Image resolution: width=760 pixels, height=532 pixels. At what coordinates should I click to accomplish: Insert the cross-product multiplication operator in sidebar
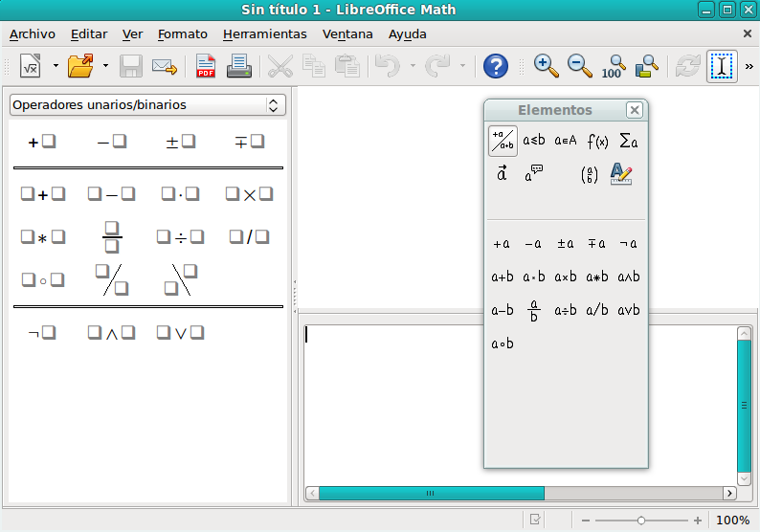point(249,194)
